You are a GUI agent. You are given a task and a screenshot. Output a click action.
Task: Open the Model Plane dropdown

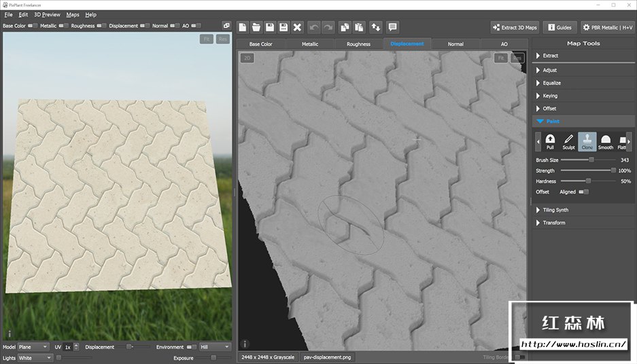33,347
